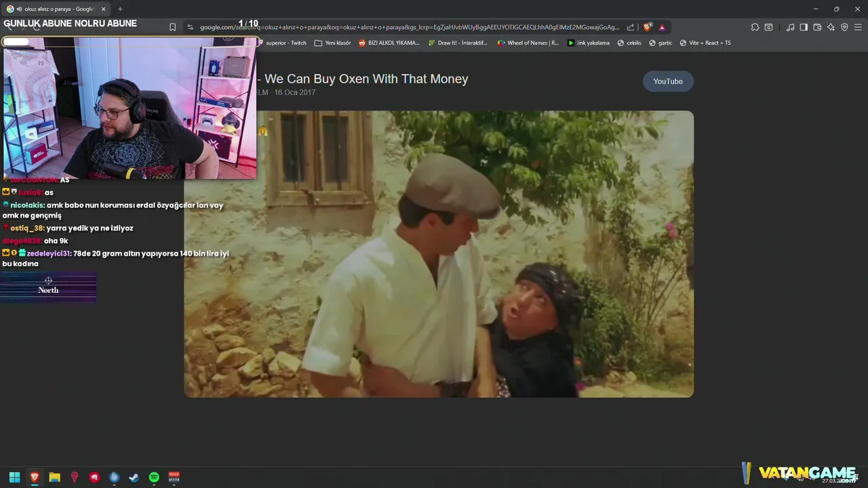Image resolution: width=868 pixels, height=488 pixels.
Task: Open the 'Yeni klasör' bookmarks folder
Action: click(332, 43)
